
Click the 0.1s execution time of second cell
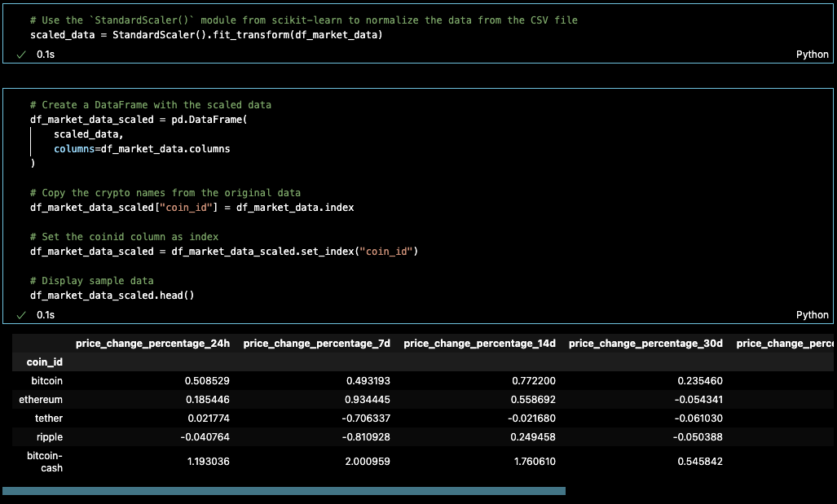click(45, 314)
